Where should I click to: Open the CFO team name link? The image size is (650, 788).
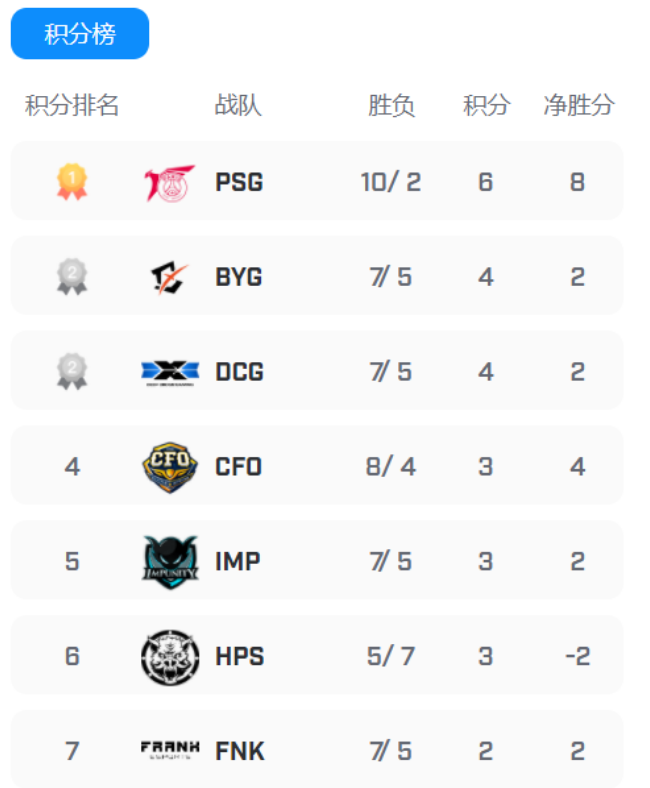[x=239, y=467]
